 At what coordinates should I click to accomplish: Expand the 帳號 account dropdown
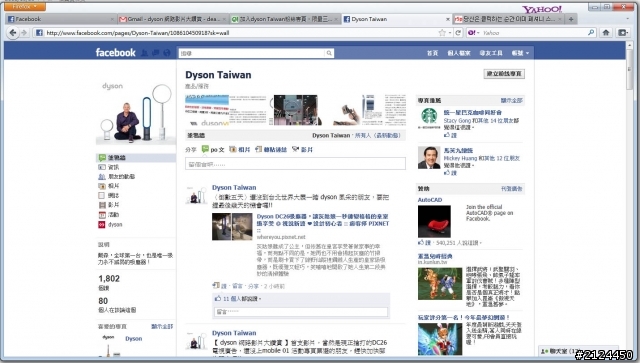[x=520, y=53]
